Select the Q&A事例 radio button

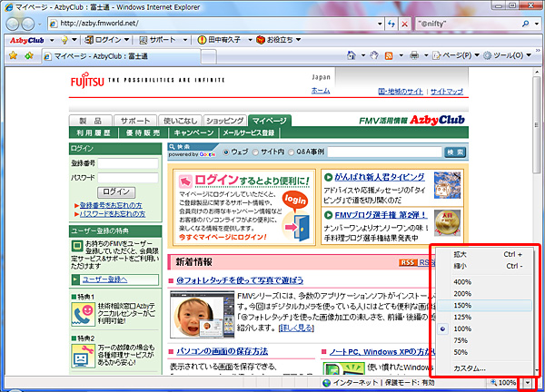291,152
